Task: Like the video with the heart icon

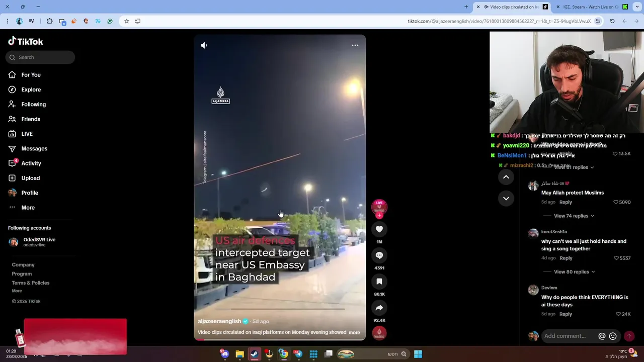Action: pyautogui.click(x=379, y=229)
